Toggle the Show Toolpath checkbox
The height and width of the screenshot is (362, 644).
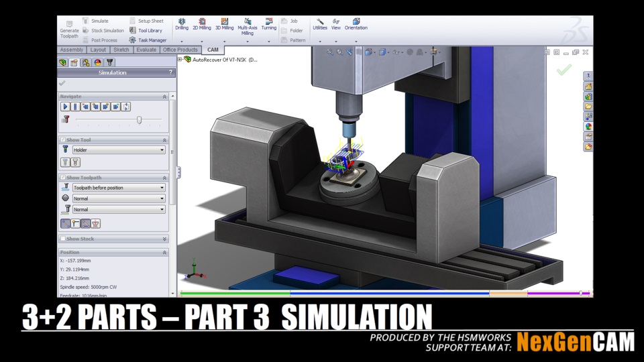coord(63,178)
